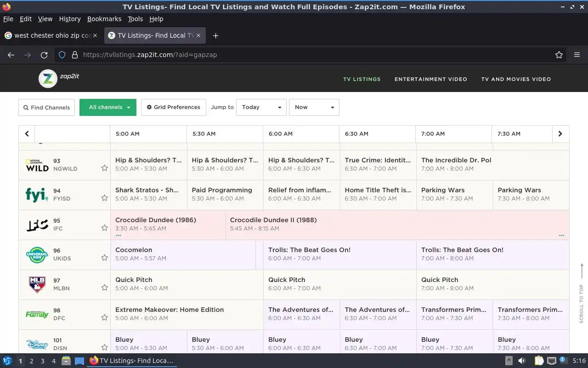
Task: Open Quick Pitch 6:00 AM listing
Action: pyautogui.click(x=340, y=285)
